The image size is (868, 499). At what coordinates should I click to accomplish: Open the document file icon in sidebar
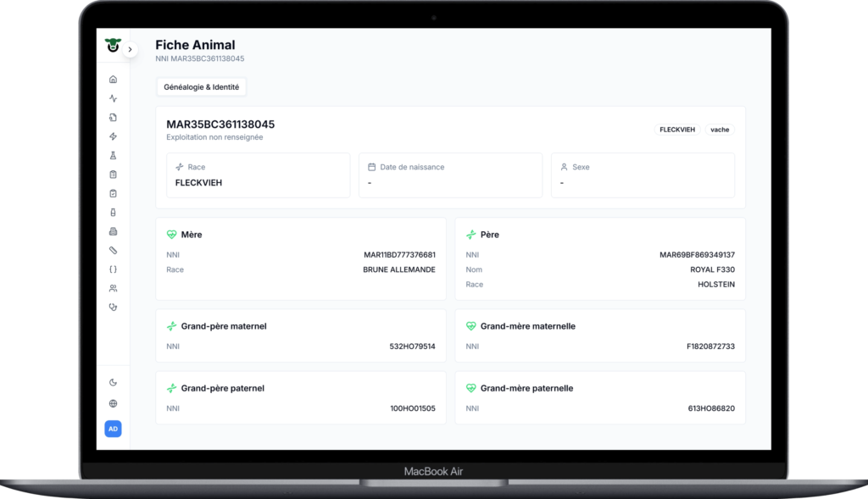click(x=113, y=117)
